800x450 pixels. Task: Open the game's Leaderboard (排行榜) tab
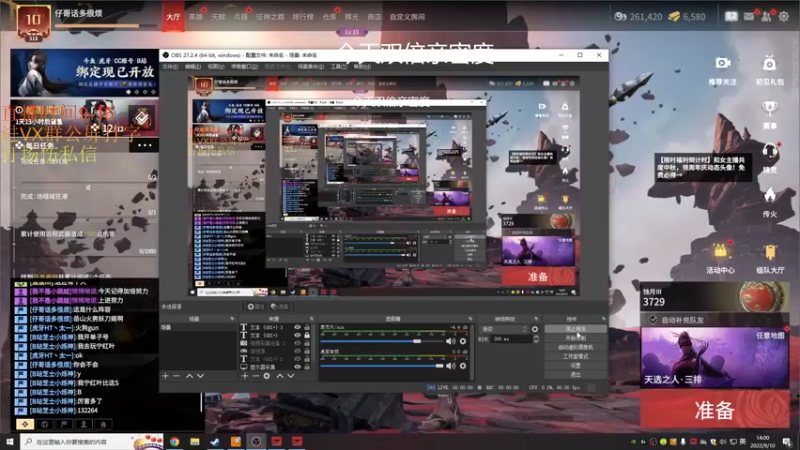(303, 17)
